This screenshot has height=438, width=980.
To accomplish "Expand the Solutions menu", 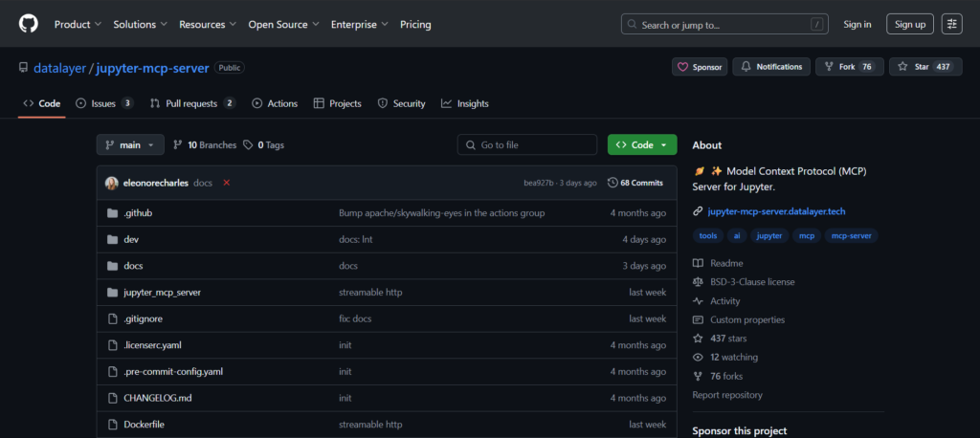I will (x=140, y=24).
